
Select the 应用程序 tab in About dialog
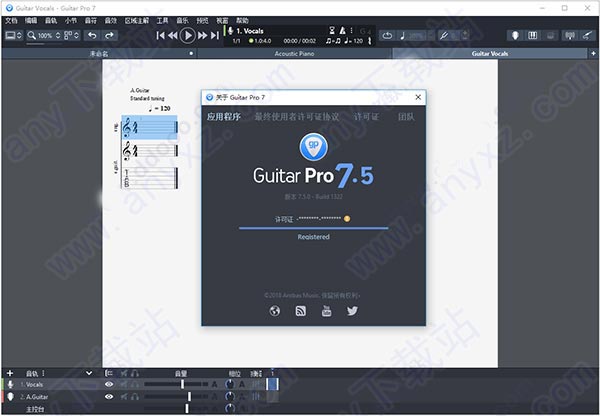point(223,117)
